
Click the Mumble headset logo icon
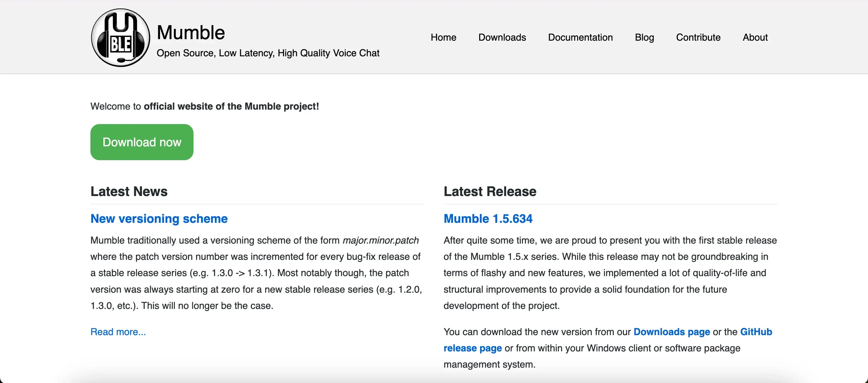[120, 38]
